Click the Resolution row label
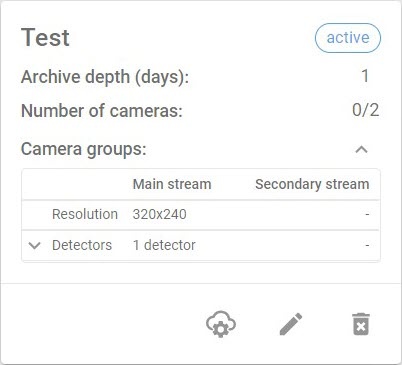The height and width of the screenshot is (365, 402). (85, 214)
